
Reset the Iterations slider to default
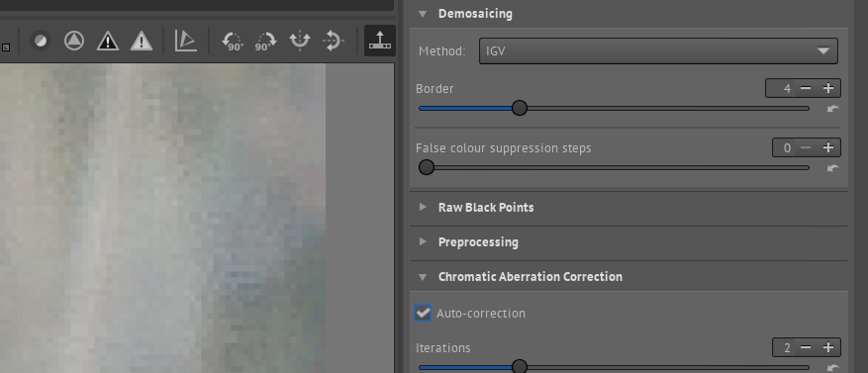pyautogui.click(x=832, y=368)
